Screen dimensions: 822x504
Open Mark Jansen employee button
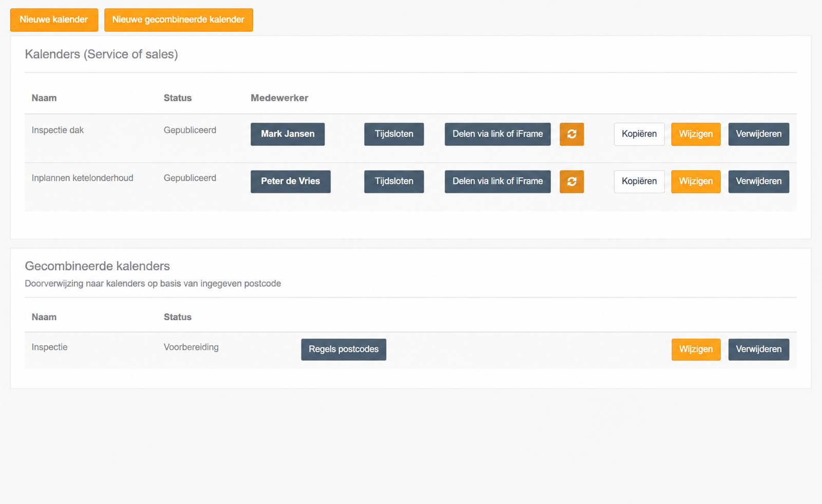coord(288,134)
